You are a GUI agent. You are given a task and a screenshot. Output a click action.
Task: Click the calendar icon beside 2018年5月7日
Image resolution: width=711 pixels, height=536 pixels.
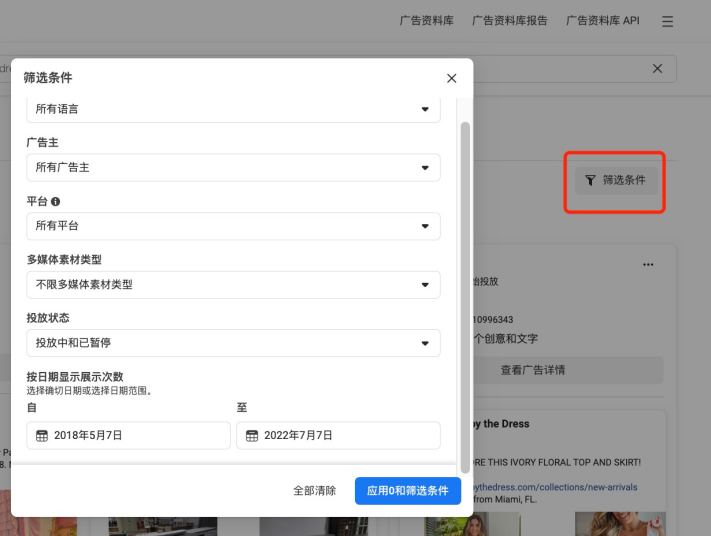42,436
